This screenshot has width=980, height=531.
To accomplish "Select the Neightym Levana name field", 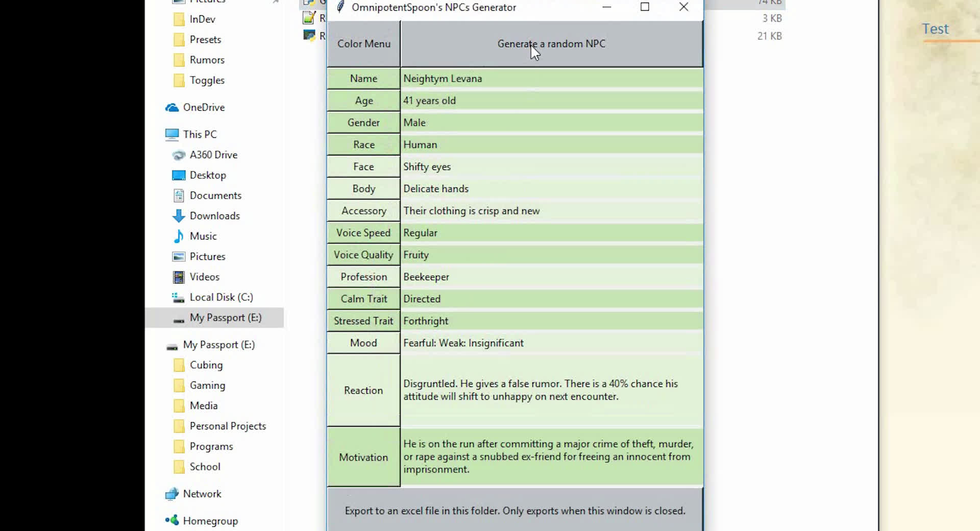I will (x=552, y=79).
